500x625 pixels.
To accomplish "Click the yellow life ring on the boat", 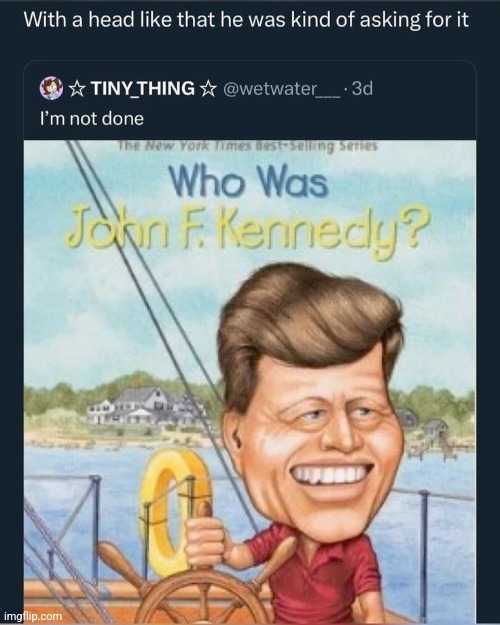I will [x=174, y=511].
